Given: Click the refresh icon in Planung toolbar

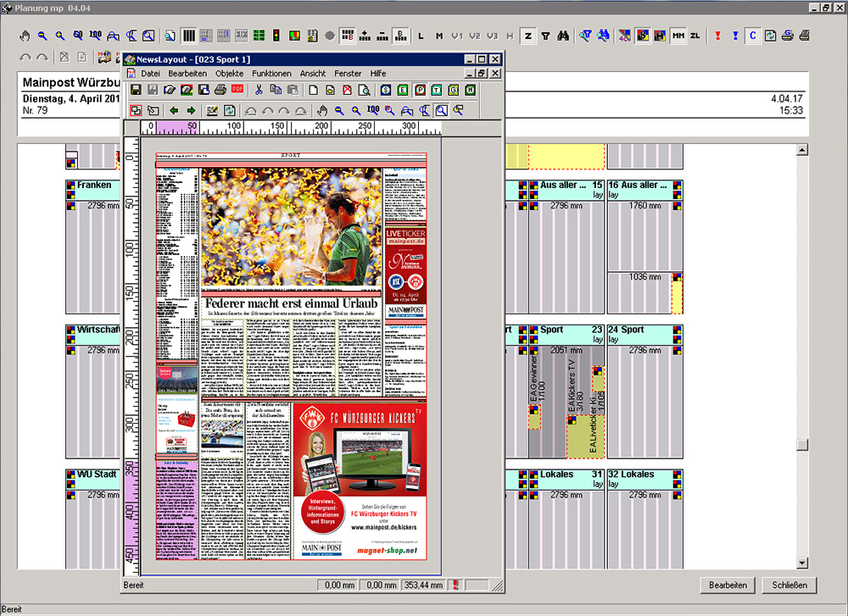Looking at the screenshot, I should tap(770, 36).
